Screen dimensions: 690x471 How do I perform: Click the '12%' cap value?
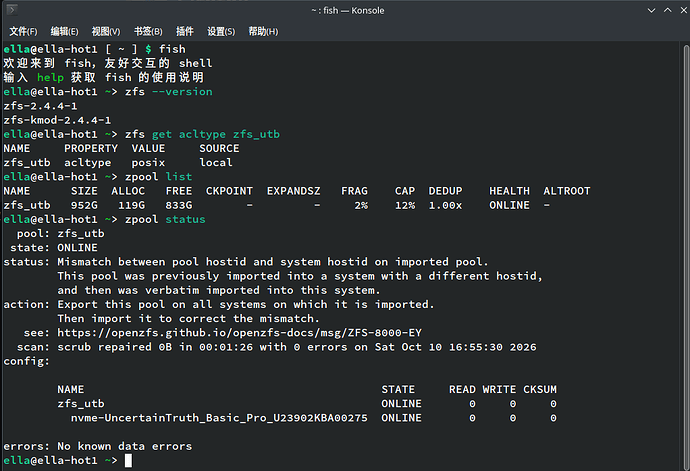[x=405, y=205]
